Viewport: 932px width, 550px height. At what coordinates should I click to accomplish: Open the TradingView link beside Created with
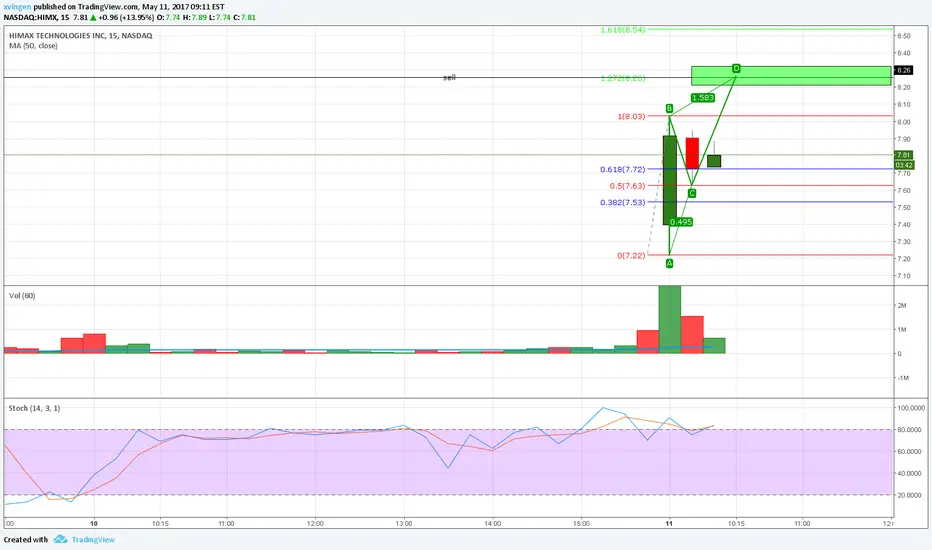click(93, 540)
